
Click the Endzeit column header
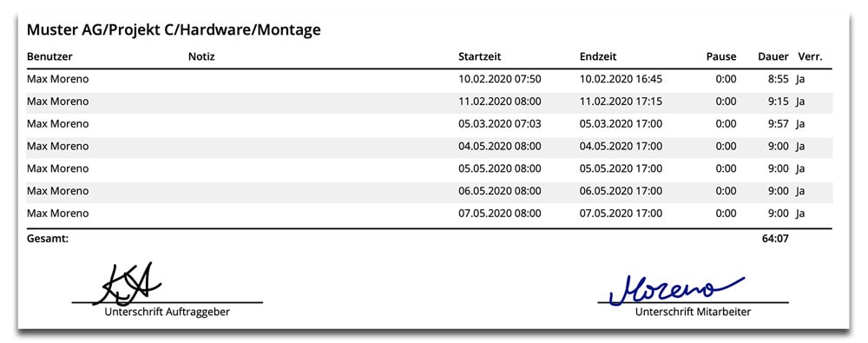598,56
